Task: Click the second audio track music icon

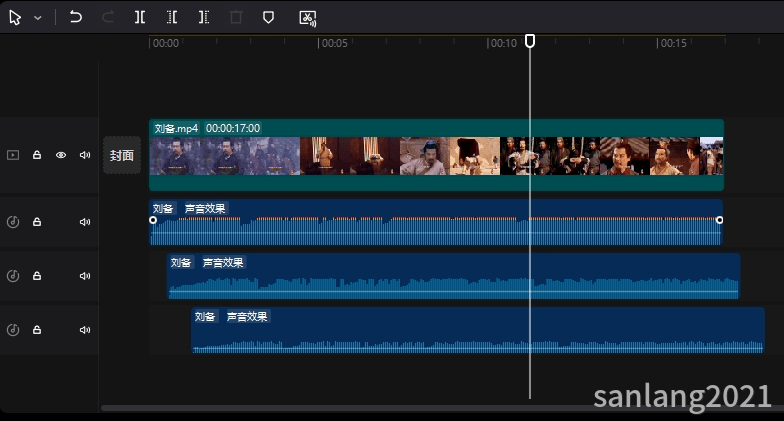Action: pos(13,276)
